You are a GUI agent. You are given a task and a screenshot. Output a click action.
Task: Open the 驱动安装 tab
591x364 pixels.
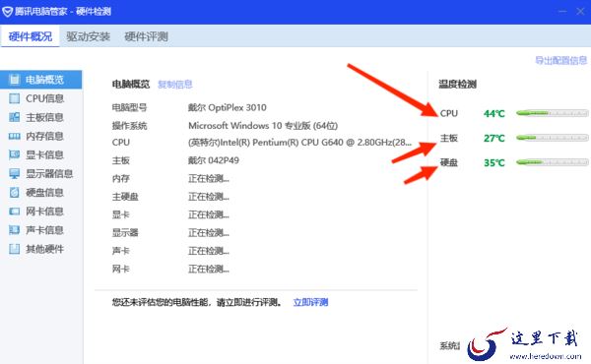[x=89, y=36]
